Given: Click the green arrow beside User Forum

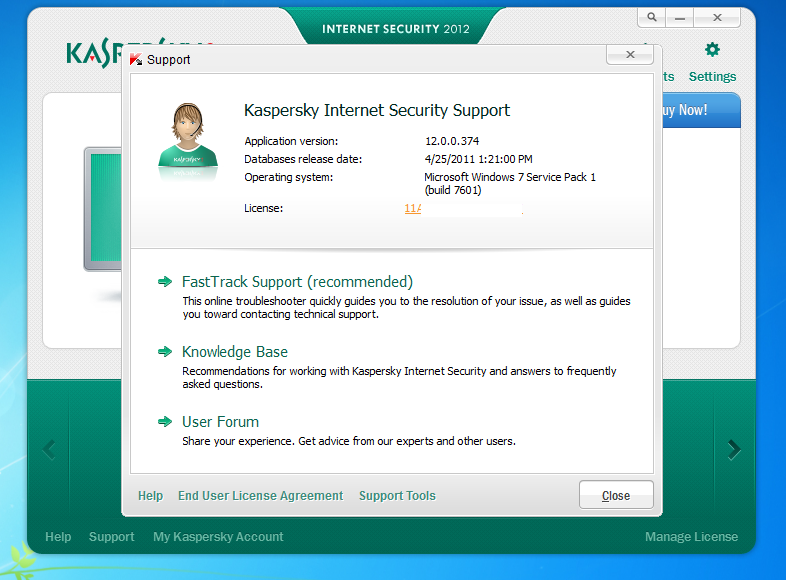Looking at the screenshot, I should pyautogui.click(x=165, y=422).
